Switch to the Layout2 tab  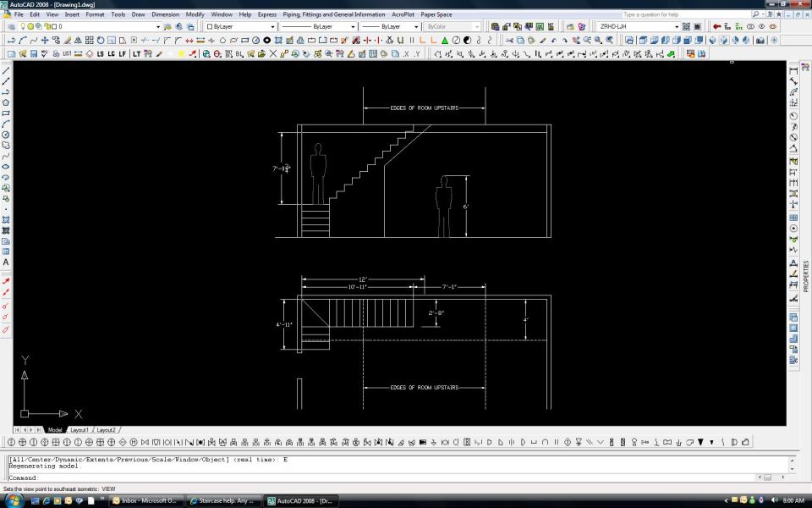click(107, 430)
